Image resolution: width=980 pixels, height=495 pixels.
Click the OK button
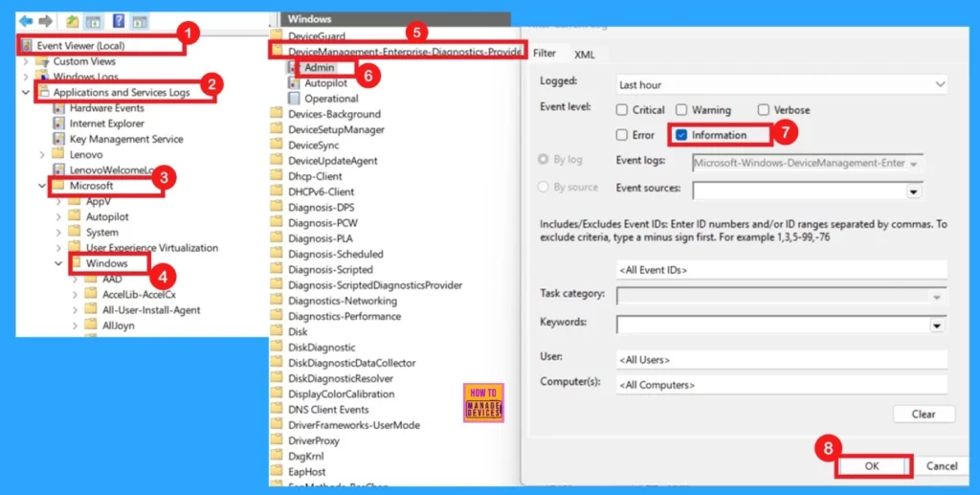872,466
